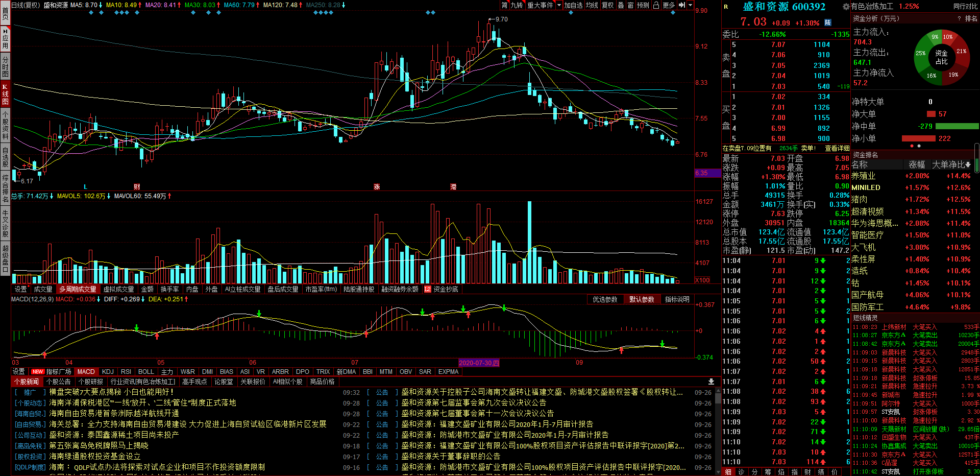Click the 窗 window icon in chart toolbar
This screenshot has width=980, height=476.
click(x=631, y=5)
